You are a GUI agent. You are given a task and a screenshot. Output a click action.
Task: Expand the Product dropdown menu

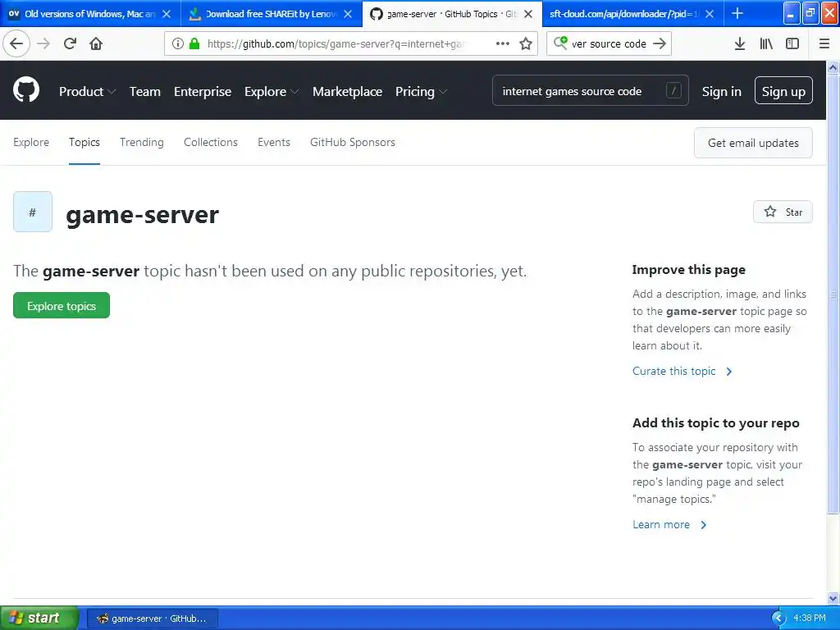[87, 92]
